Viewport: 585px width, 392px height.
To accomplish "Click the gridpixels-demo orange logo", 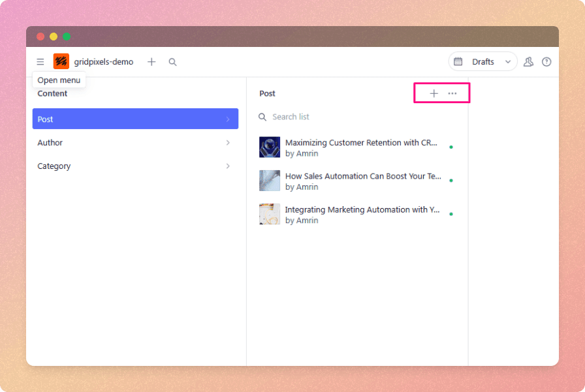I will pos(61,62).
